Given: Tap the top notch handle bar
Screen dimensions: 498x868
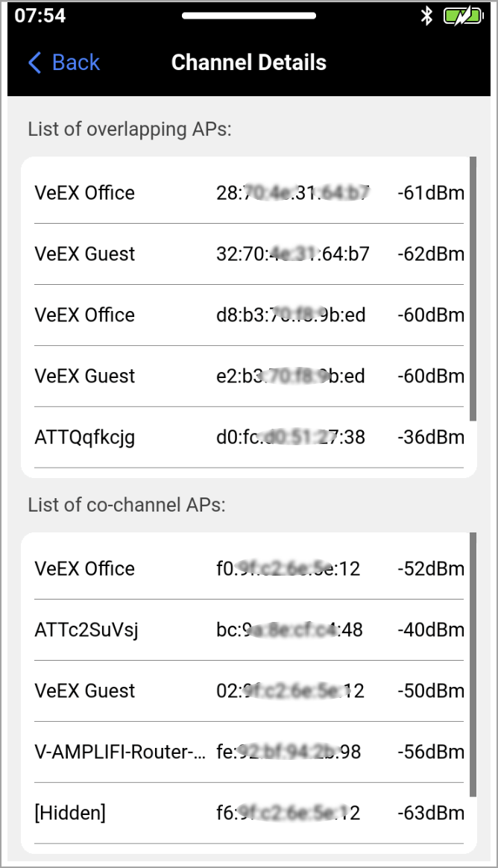Looking at the screenshot, I should (249, 16).
